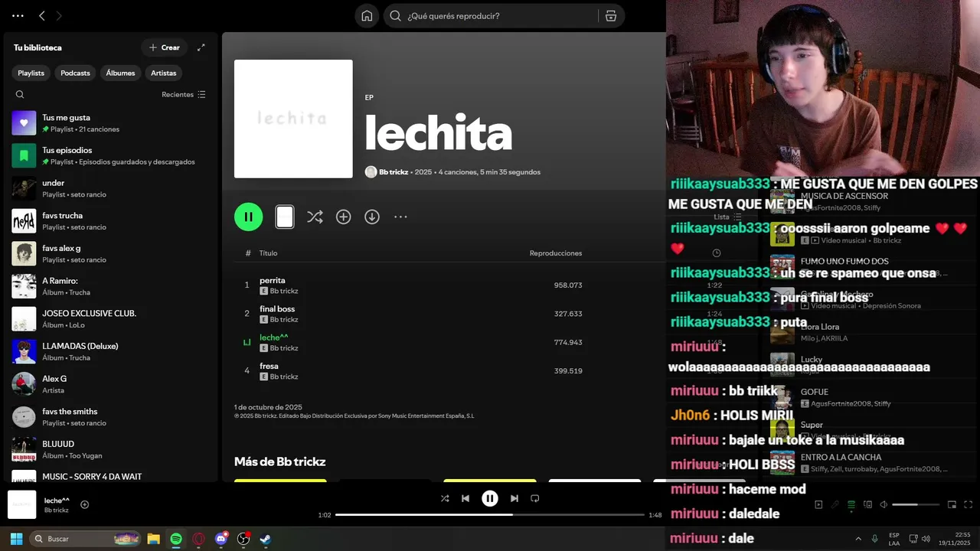The image size is (980, 551).
Task: Select the Podcasts filter chip
Action: point(75,73)
